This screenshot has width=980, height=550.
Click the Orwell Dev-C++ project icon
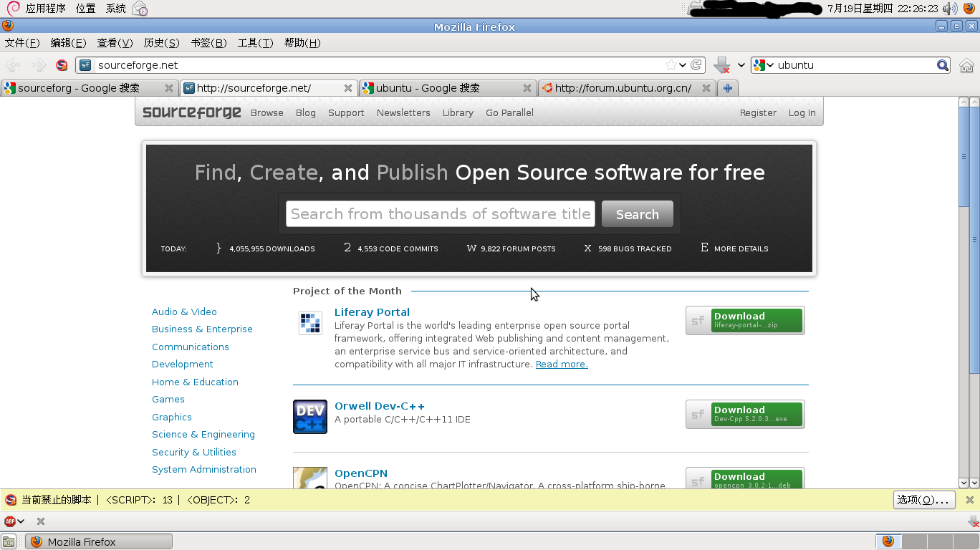pos(310,417)
